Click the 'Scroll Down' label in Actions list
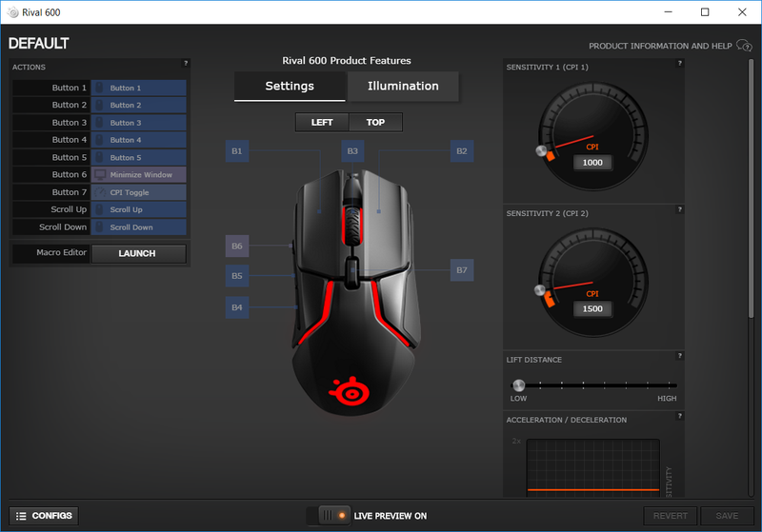 click(x=63, y=227)
